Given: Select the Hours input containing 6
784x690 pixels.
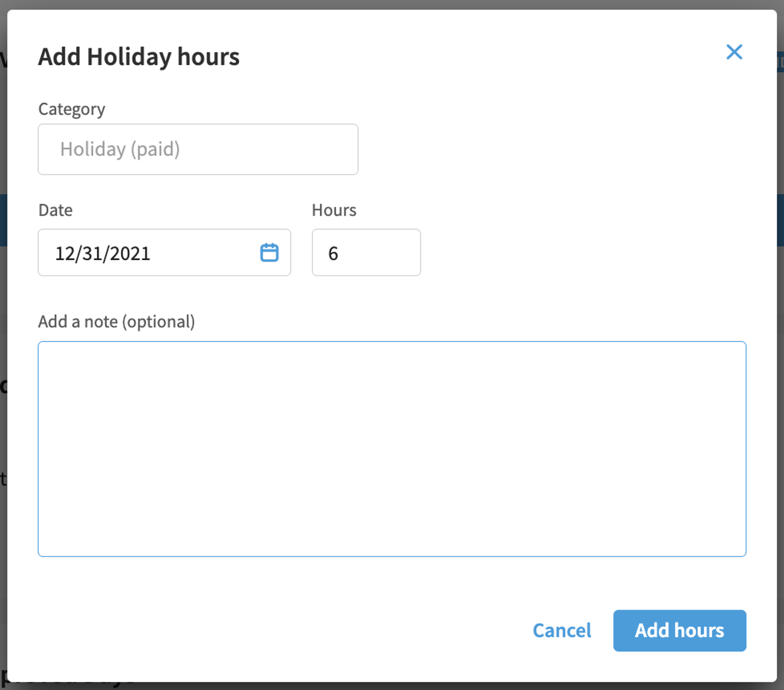Looking at the screenshot, I should (366, 253).
